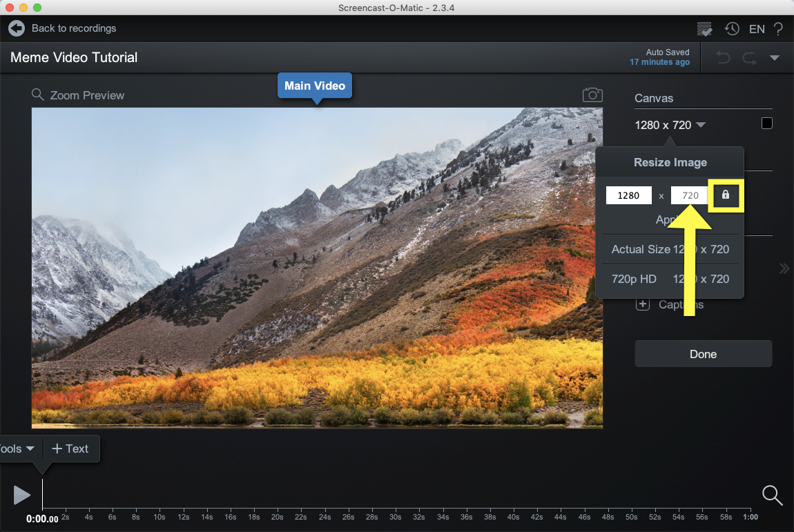Viewport: 794px width, 532px height.
Task: Click the double chevron panel expander
Action: pyautogui.click(x=784, y=268)
